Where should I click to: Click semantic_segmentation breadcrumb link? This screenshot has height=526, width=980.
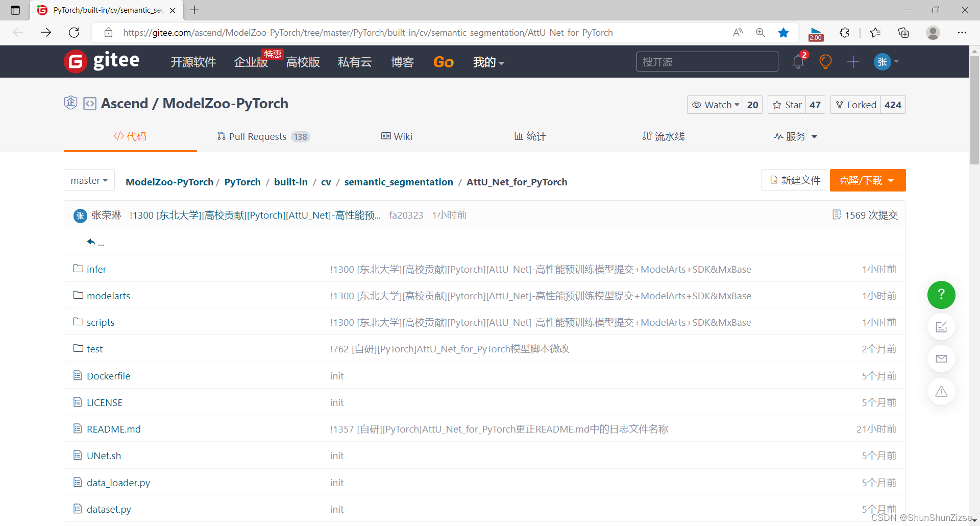[x=399, y=182]
